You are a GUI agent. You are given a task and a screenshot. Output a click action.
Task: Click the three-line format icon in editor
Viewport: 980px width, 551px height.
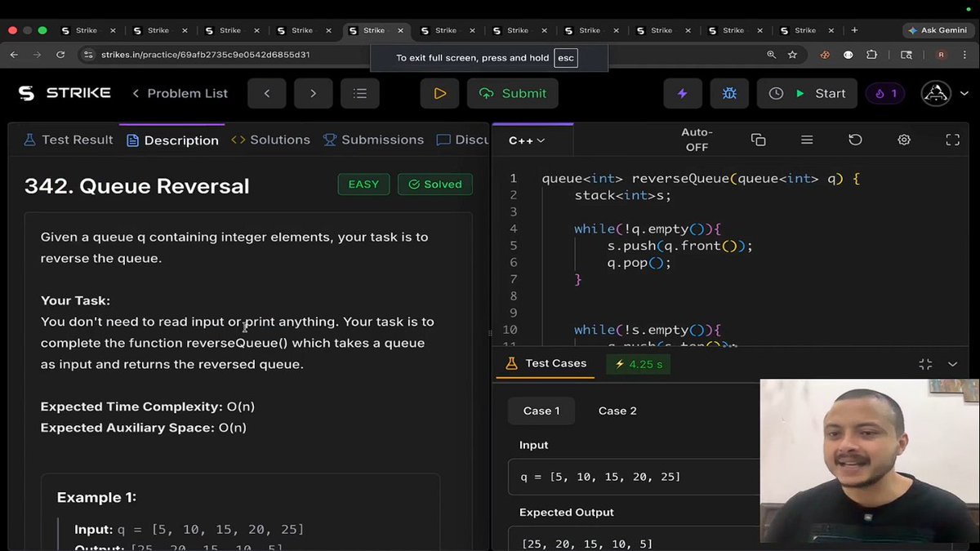[807, 140]
